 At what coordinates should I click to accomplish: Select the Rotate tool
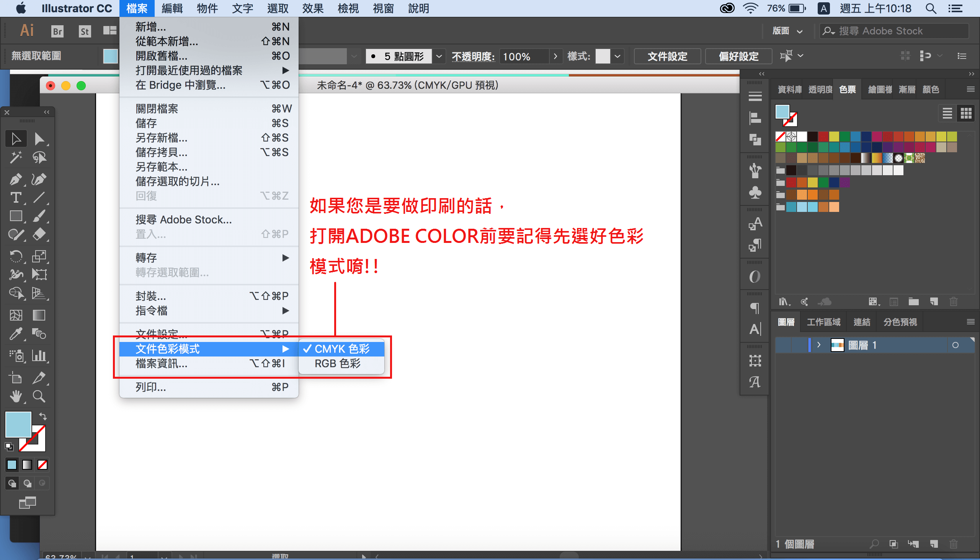15,256
